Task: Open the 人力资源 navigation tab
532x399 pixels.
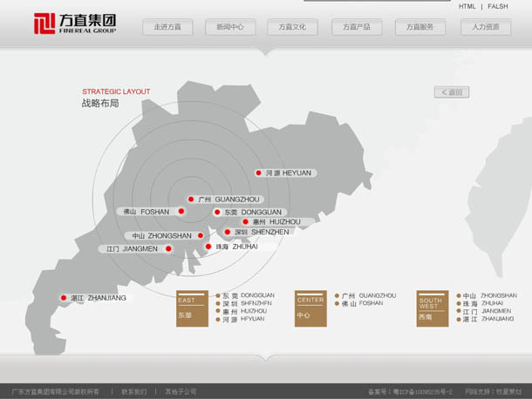Action: (486, 27)
